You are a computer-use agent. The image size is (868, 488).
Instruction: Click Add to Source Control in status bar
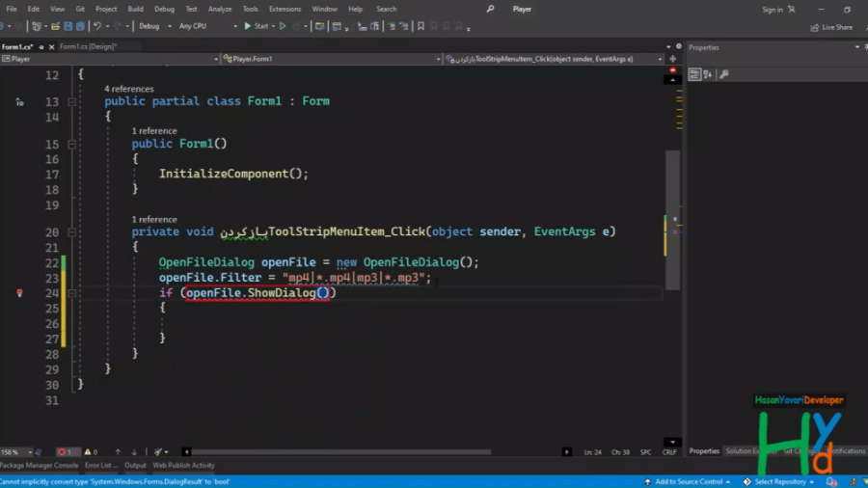coord(688,481)
